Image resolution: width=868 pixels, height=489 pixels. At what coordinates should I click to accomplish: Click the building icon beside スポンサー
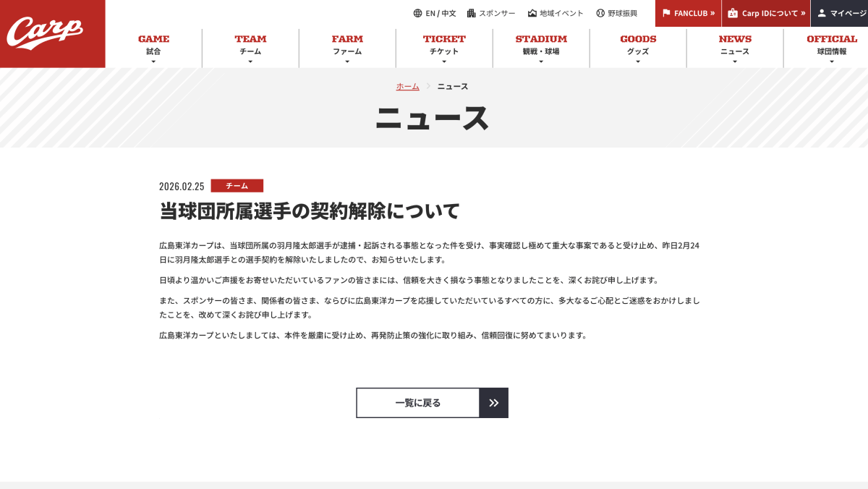(x=471, y=13)
